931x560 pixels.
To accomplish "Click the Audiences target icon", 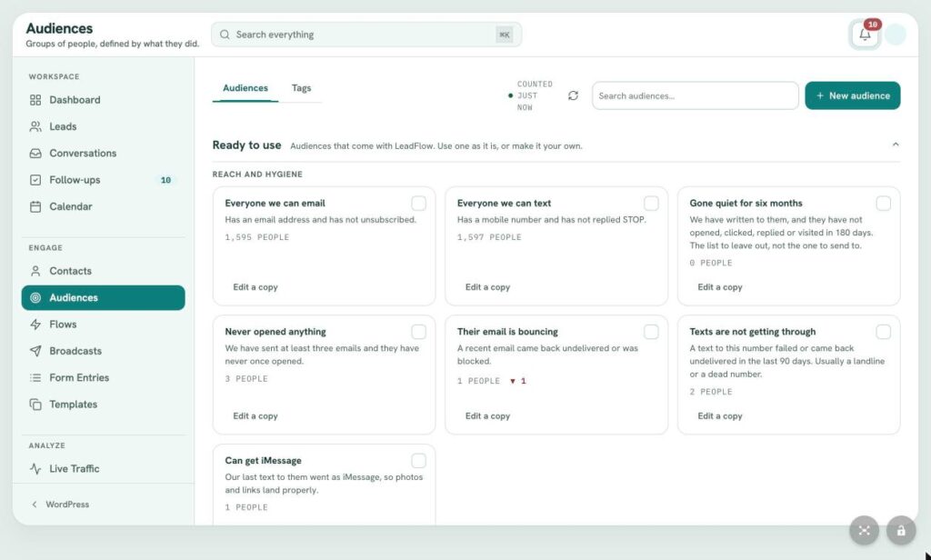I will click(35, 297).
